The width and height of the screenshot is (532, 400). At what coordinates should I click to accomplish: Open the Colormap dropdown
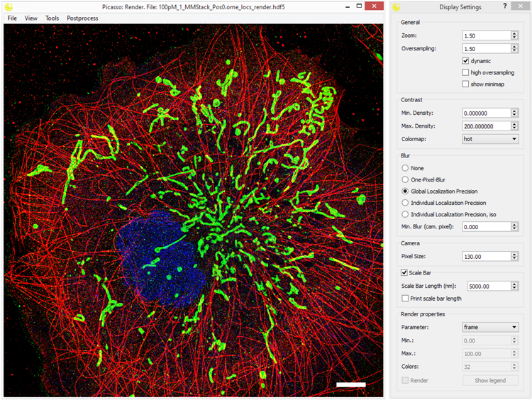(x=490, y=139)
